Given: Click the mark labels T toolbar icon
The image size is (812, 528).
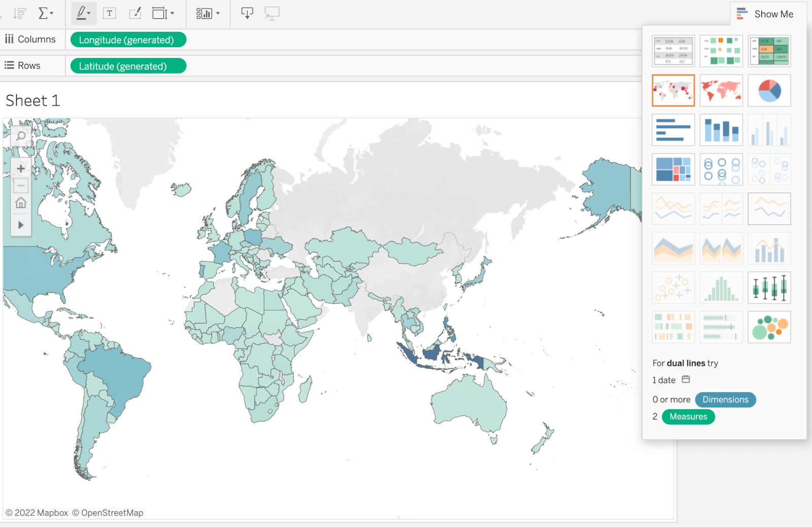Looking at the screenshot, I should [110, 13].
